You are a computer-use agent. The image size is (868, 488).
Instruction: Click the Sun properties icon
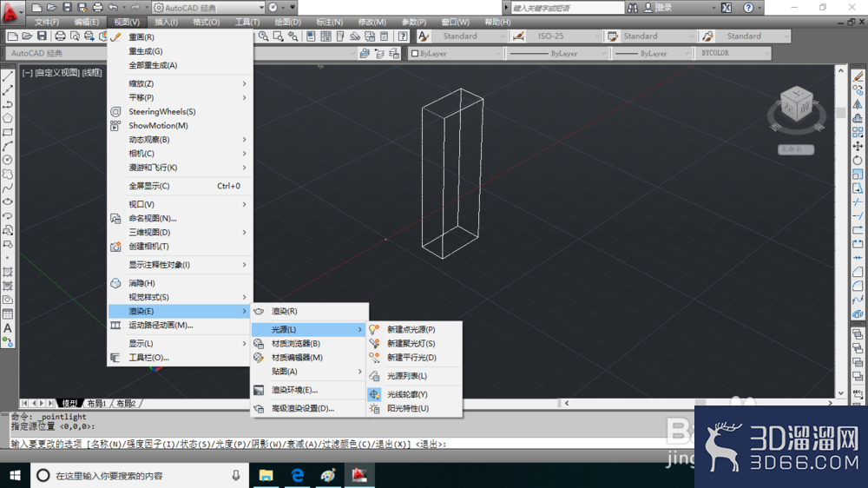(x=375, y=409)
